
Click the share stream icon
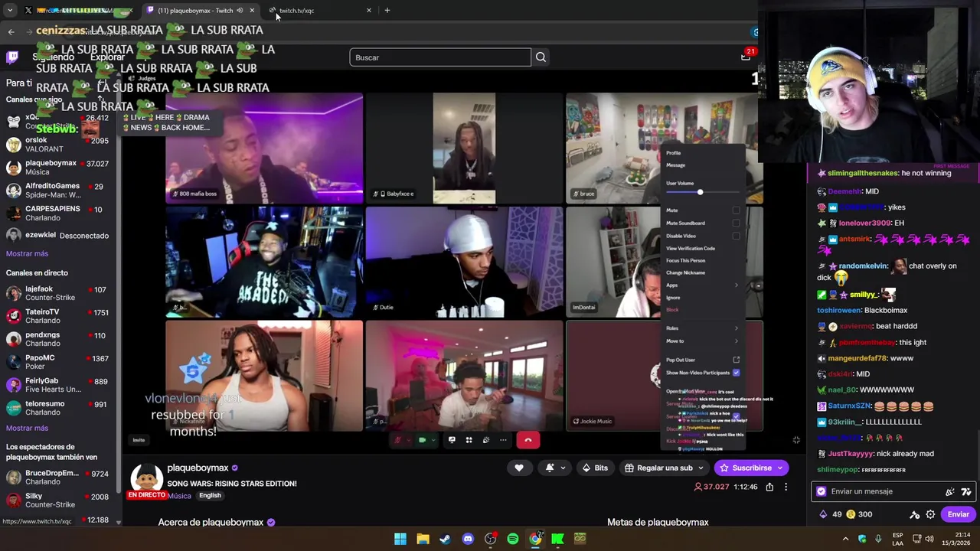[769, 487]
